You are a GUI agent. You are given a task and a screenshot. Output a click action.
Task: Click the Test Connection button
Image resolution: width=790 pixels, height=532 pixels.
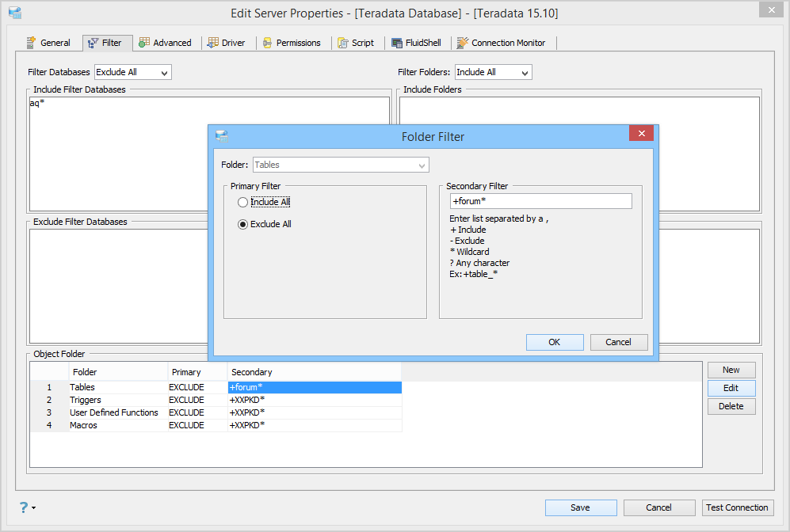(738, 507)
